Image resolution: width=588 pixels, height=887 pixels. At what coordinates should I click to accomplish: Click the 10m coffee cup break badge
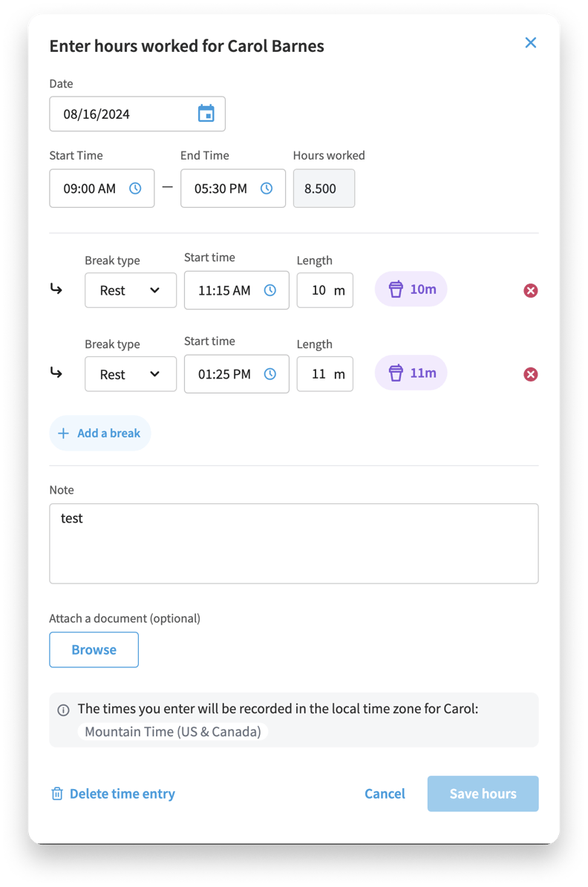pos(411,289)
